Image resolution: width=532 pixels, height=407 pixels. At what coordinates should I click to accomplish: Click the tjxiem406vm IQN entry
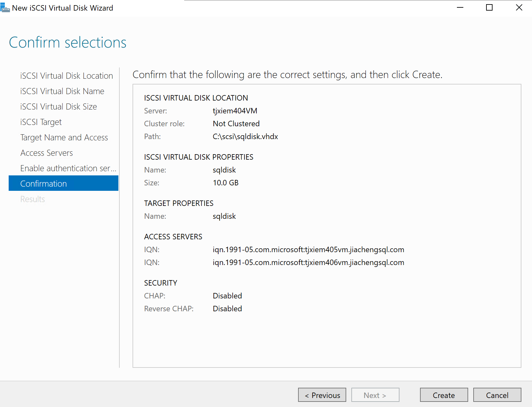(x=308, y=262)
